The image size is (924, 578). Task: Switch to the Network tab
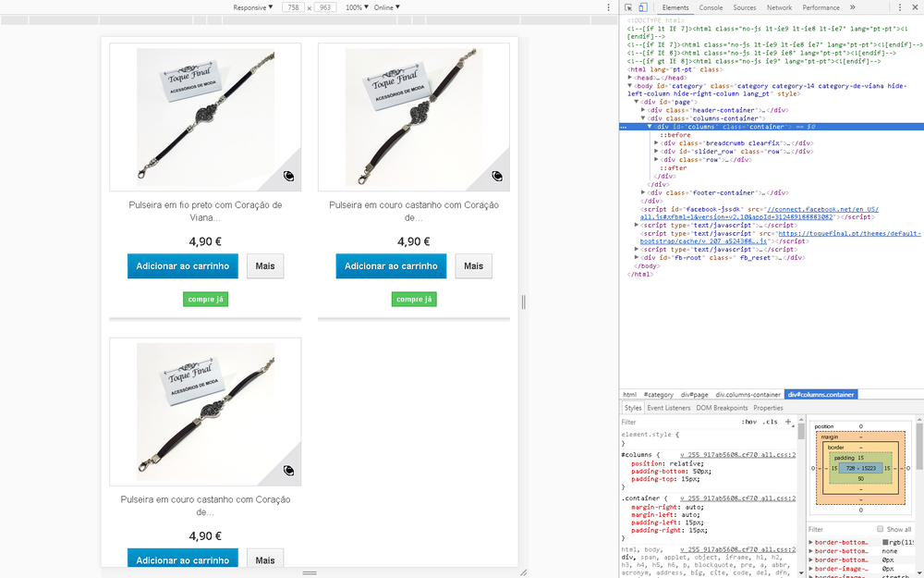point(779,7)
